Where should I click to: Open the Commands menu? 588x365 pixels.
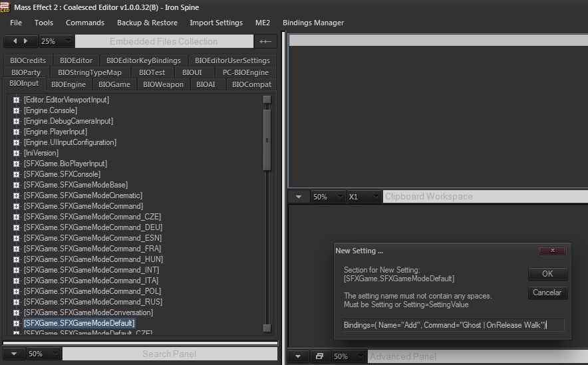click(85, 23)
